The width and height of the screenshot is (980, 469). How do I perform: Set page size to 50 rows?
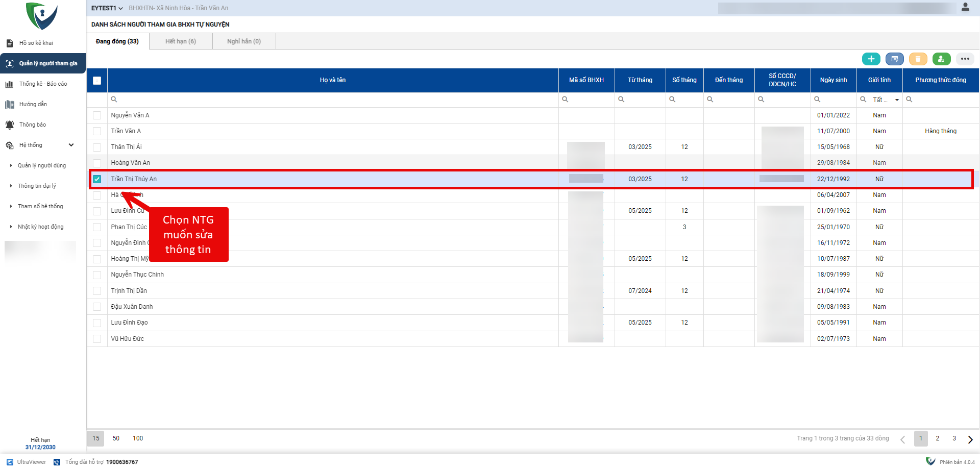point(116,438)
